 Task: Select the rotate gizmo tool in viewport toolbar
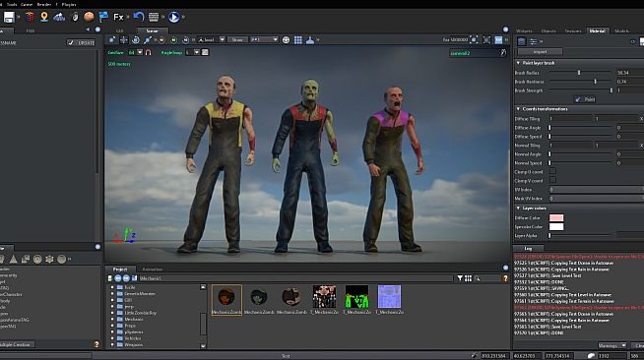coord(136,39)
